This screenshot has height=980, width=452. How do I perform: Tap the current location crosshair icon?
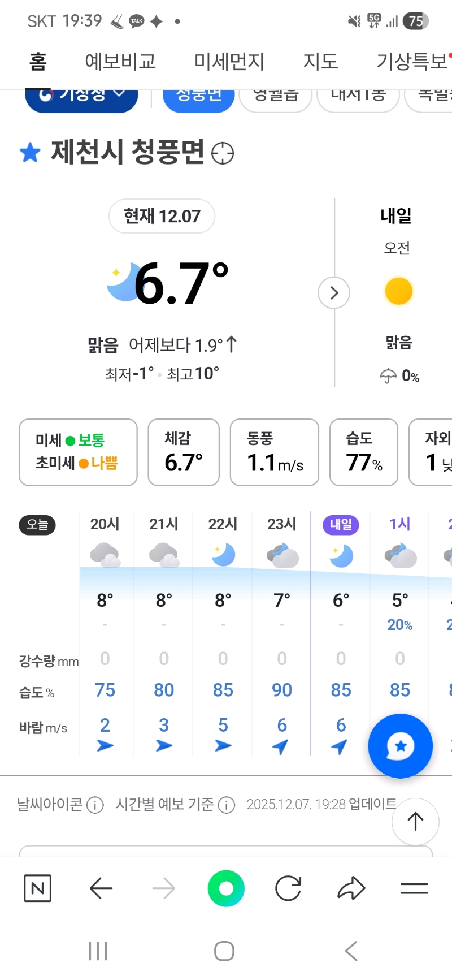223,153
